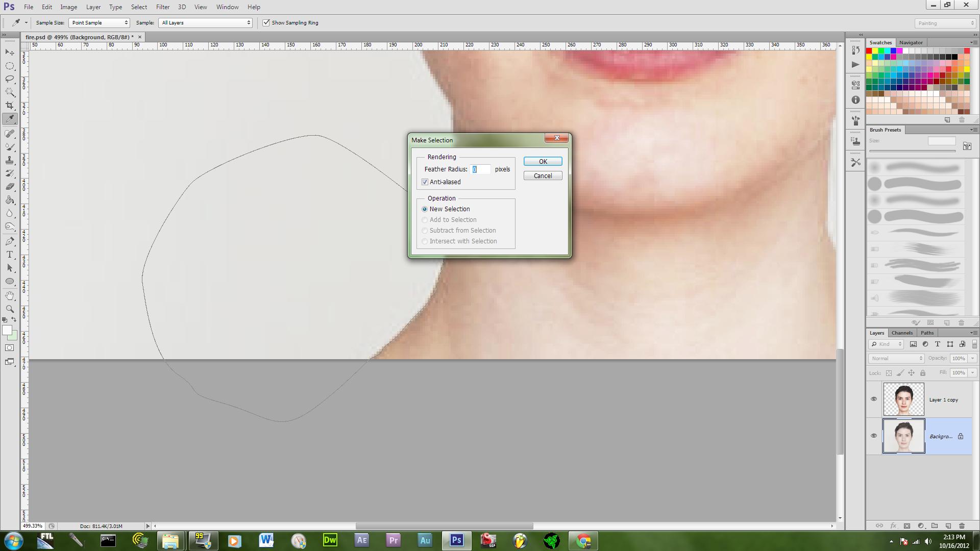This screenshot has height=551, width=980.
Task: Enable lock transparent pixels
Action: [889, 373]
